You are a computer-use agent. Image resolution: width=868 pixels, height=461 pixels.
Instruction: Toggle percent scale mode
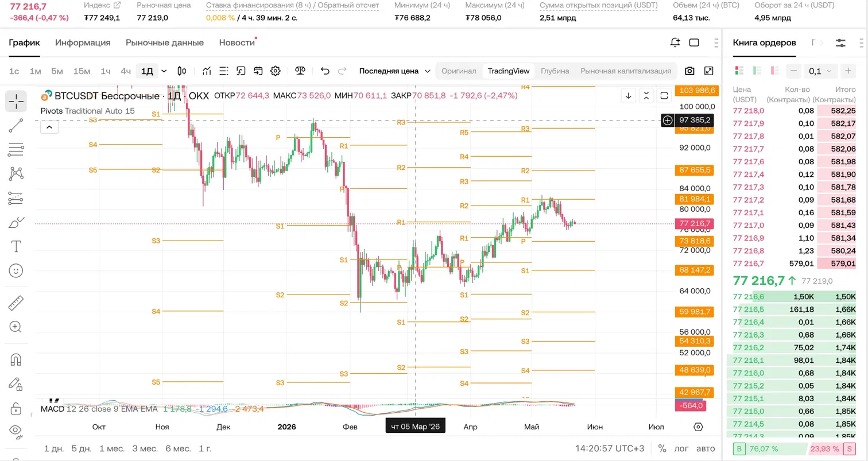coord(662,448)
